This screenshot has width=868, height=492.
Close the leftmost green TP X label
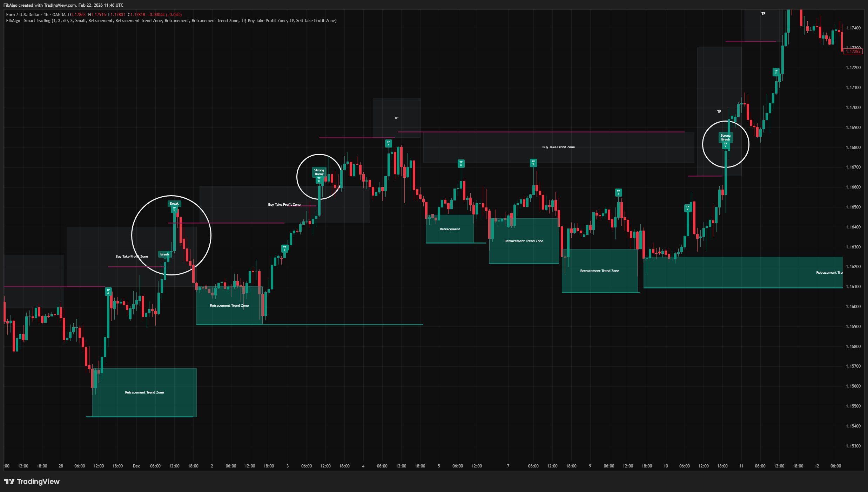click(x=108, y=293)
